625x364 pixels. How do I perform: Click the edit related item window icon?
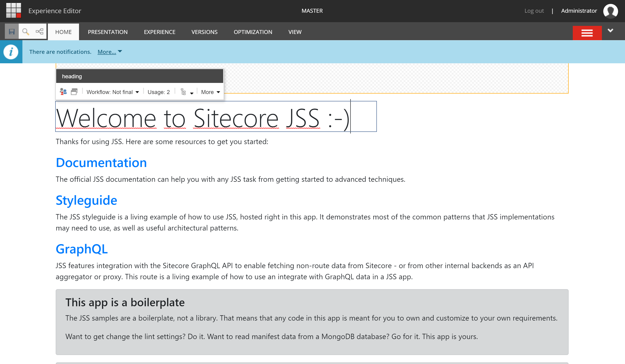(74, 92)
